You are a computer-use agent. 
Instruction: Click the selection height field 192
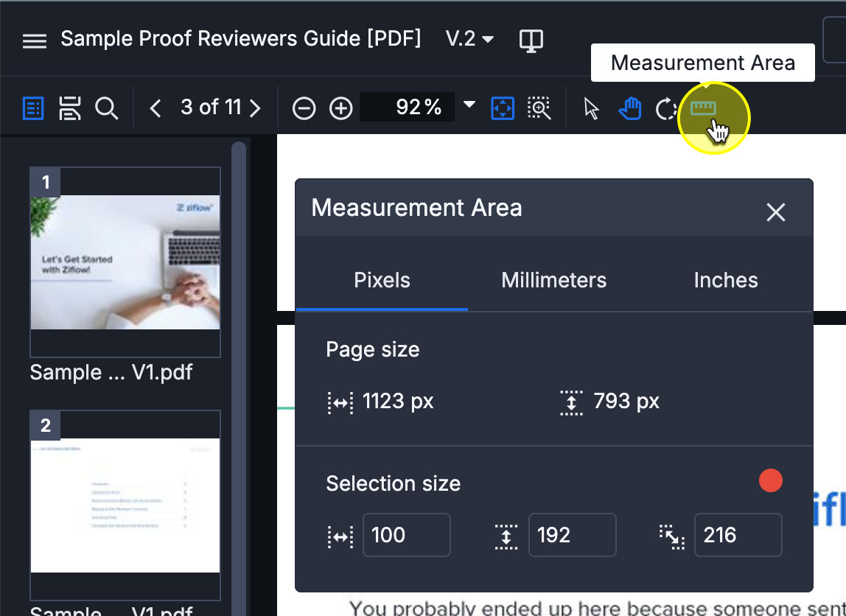(x=573, y=535)
